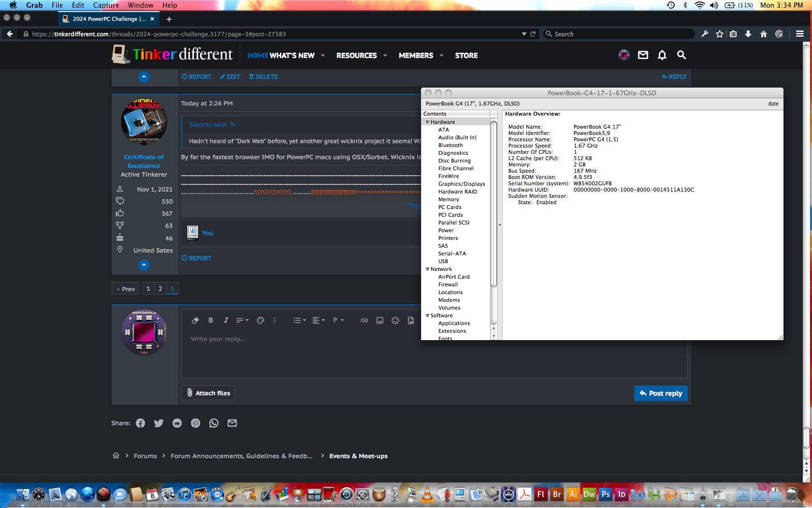Open the text size dropdown in editor
The width and height of the screenshot is (812, 508).
(242, 320)
